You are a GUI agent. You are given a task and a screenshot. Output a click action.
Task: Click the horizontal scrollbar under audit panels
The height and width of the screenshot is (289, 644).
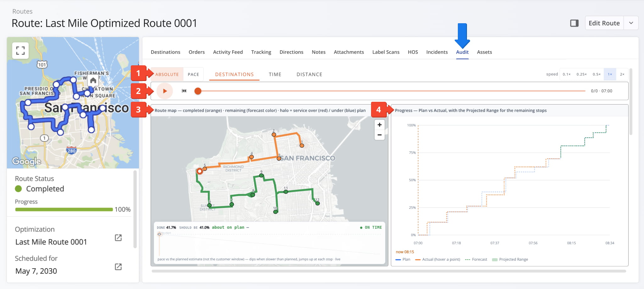[x=389, y=271]
